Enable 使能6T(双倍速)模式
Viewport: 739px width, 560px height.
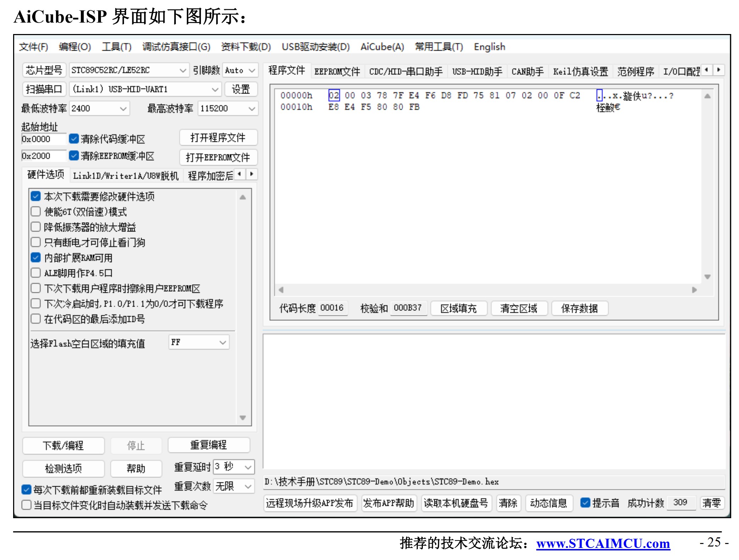[35, 212]
